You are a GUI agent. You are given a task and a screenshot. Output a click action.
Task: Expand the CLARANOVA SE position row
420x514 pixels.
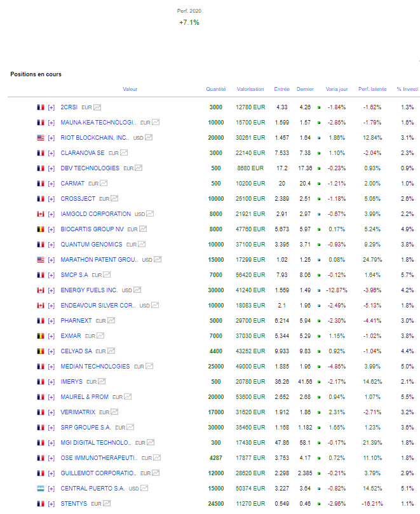click(51, 153)
